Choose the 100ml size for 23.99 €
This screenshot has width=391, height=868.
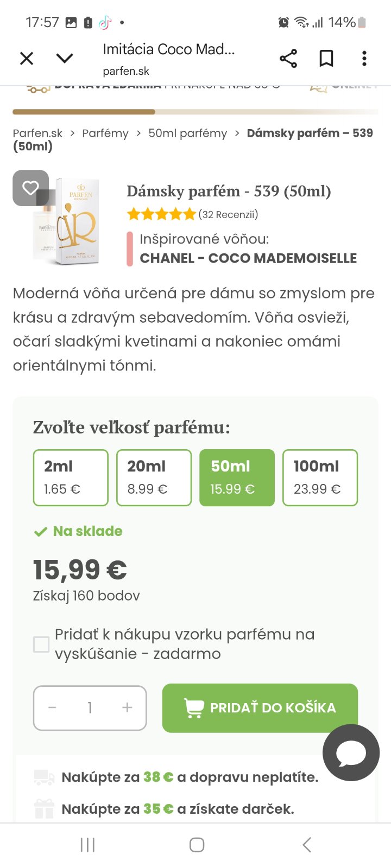[320, 477]
